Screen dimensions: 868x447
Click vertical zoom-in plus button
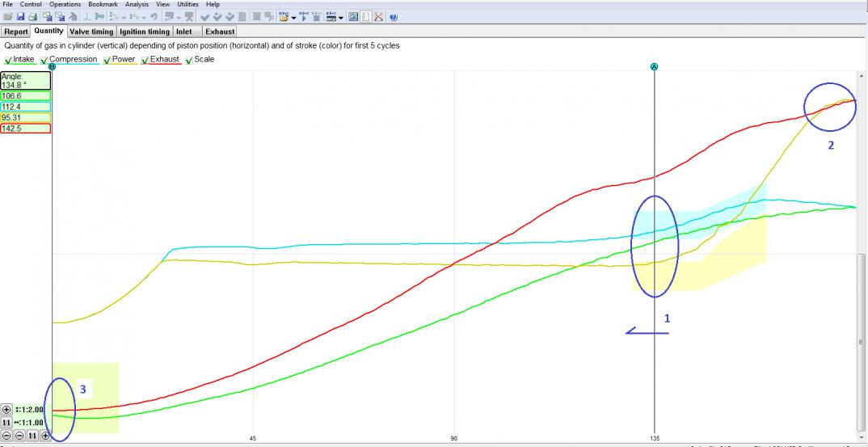[7, 410]
